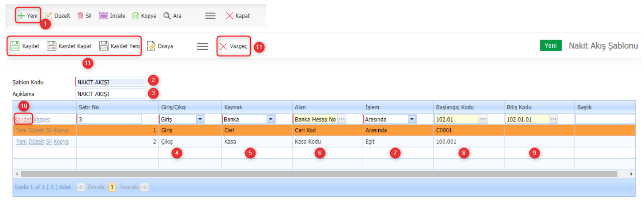
Task: Open Alan lookup ellipsis for Banka Hesap No
Action: click(342, 119)
